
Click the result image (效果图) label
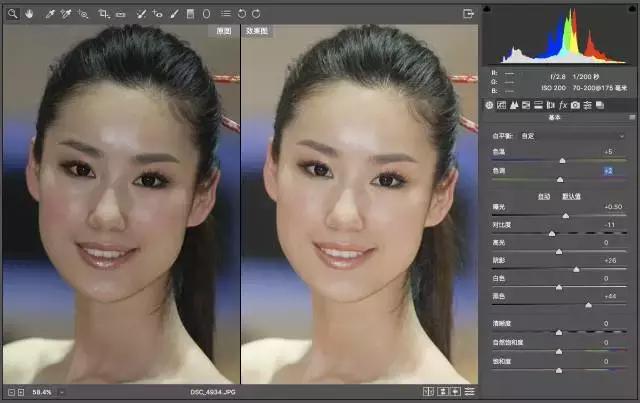tap(257, 31)
